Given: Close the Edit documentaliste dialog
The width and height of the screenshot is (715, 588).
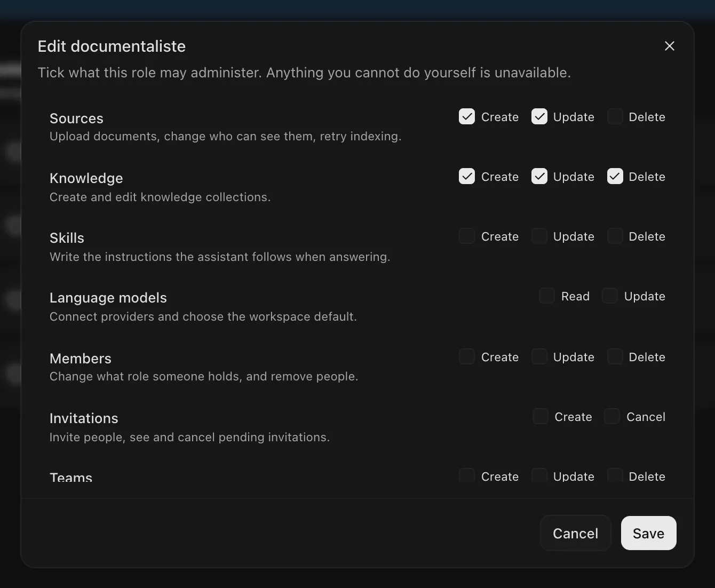Looking at the screenshot, I should point(670,46).
